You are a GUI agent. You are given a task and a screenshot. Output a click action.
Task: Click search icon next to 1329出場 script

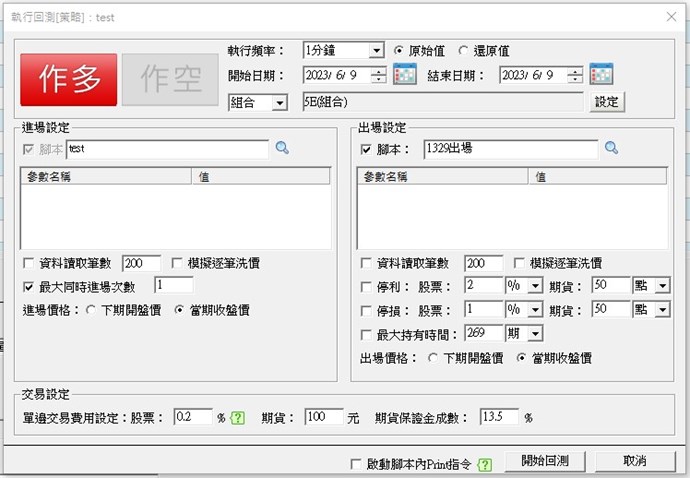(612, 148)
